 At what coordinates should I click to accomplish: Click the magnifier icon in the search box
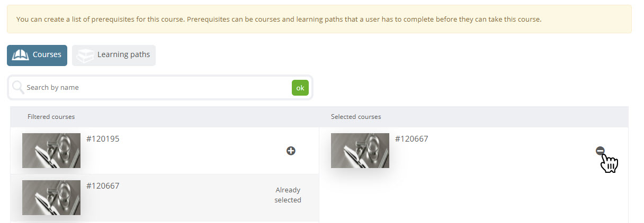19,87
